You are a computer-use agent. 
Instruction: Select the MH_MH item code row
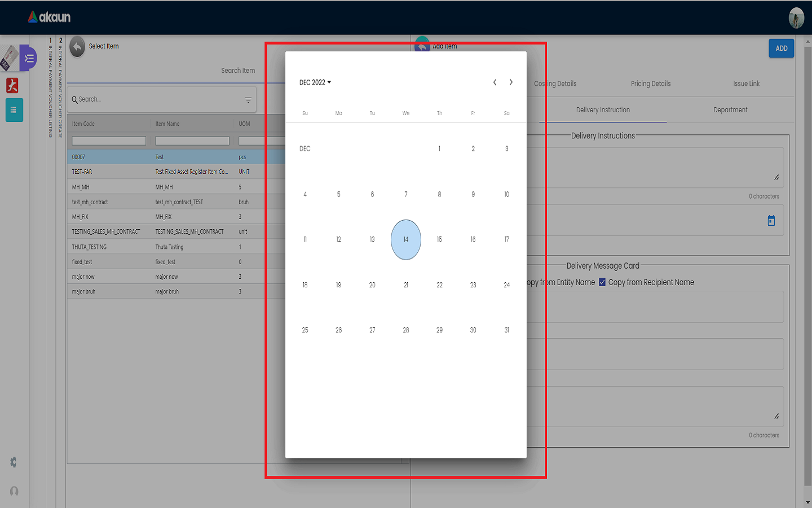tap(81, 187)
